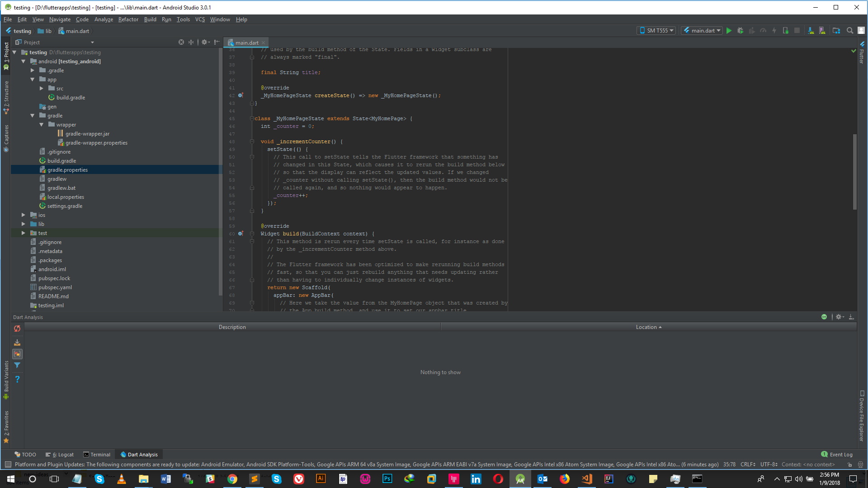
Task: Open the Refactor menu
Action: 128,19
